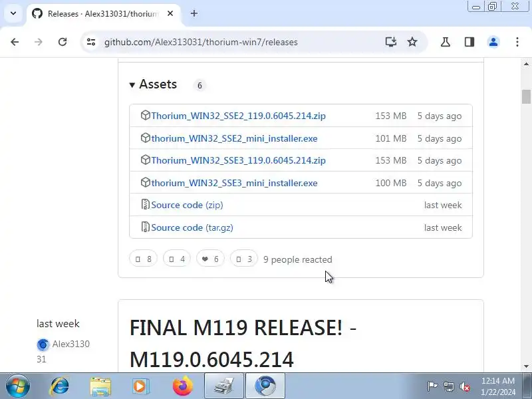This screenshot has width=532, height=399.
Task: Click package icon beside SSE3 mini installer
Action: pyautogui.click(x=145, y=182)
